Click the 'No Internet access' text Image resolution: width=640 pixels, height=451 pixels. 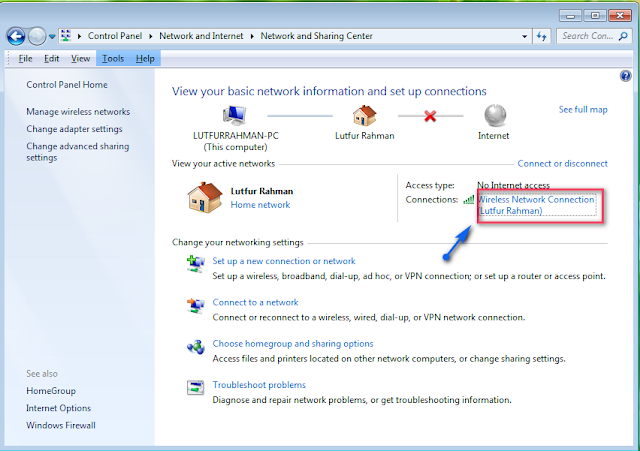pos(513,185)
